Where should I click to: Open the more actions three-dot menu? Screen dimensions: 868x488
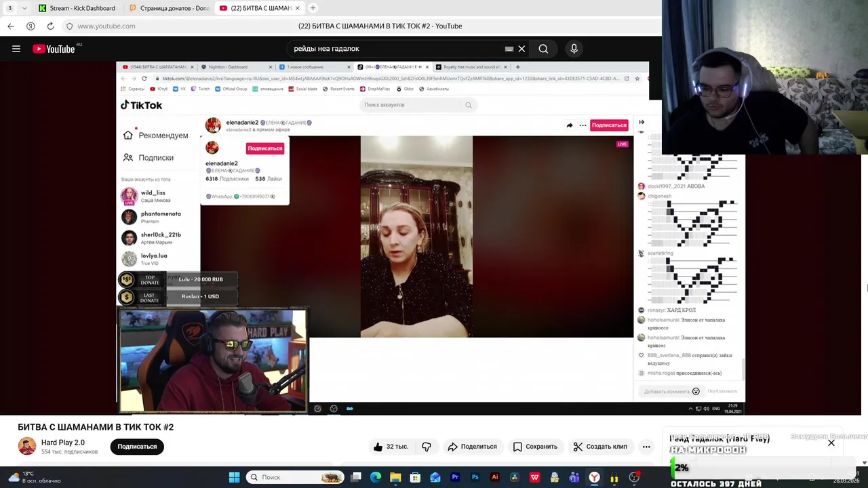646,447
